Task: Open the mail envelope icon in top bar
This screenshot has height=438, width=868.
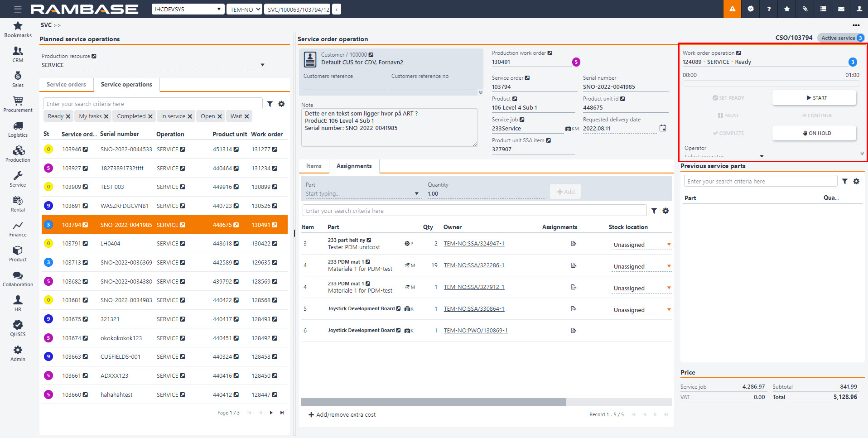Action: pyautogui.click(x=841, y=9)
